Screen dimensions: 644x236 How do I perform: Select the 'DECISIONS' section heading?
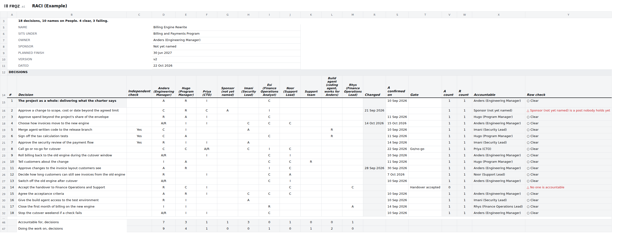[18, 72]
